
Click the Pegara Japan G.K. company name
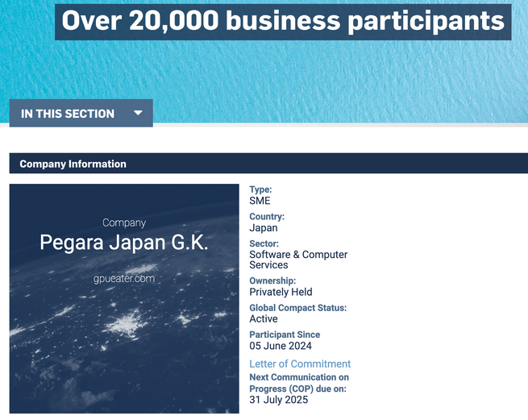pyautogui.click(x=124, y=242)
